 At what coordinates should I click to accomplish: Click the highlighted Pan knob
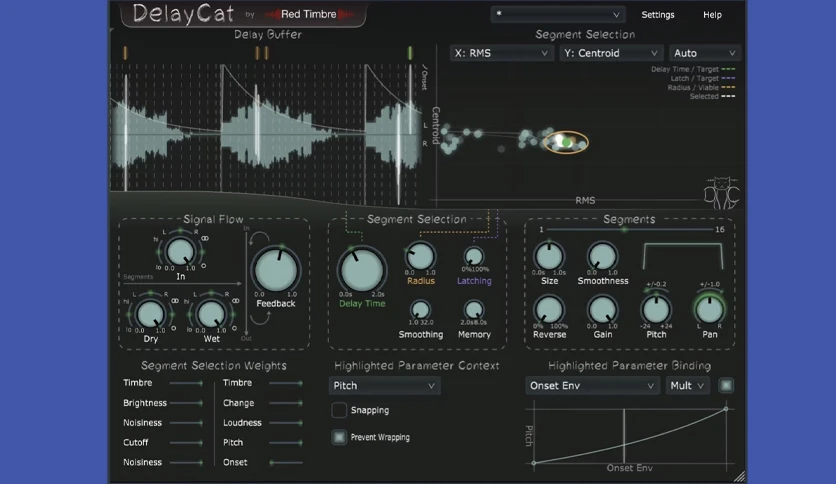point(710,310)
